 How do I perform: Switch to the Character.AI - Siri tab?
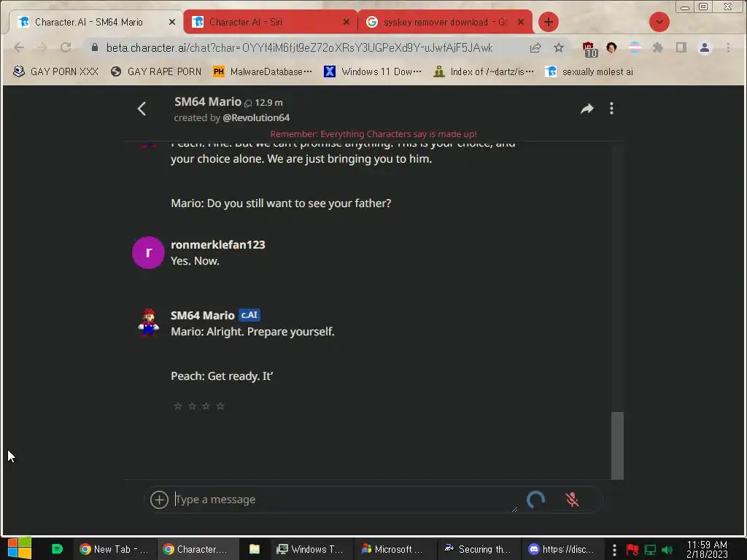pyautogui.click(x=270, y=22)
